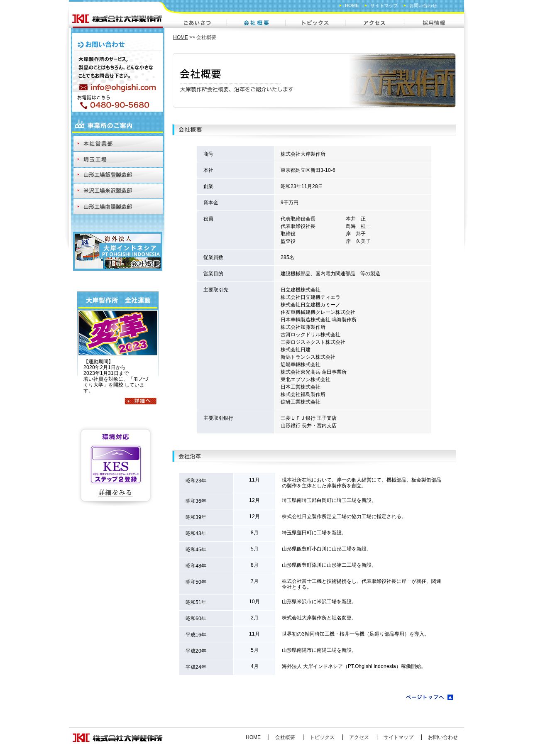The height and width of the screenshot is (756, 533).
Task: Open HOME in the footer menu
Action: pyautogui.click(x=253, y=737)
